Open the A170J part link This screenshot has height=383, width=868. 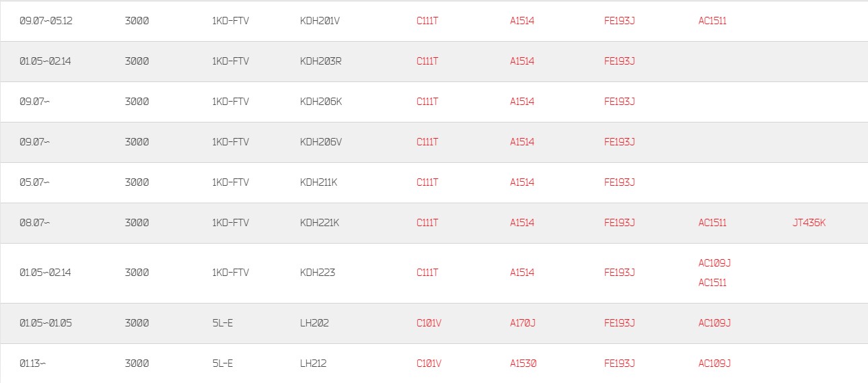[523, 323]
